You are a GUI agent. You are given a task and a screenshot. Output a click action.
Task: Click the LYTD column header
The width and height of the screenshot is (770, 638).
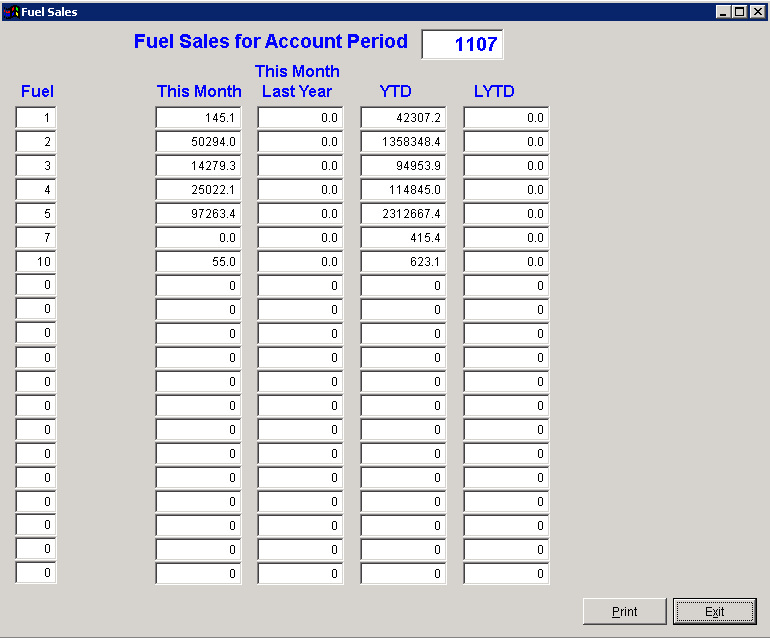[494, 91]
